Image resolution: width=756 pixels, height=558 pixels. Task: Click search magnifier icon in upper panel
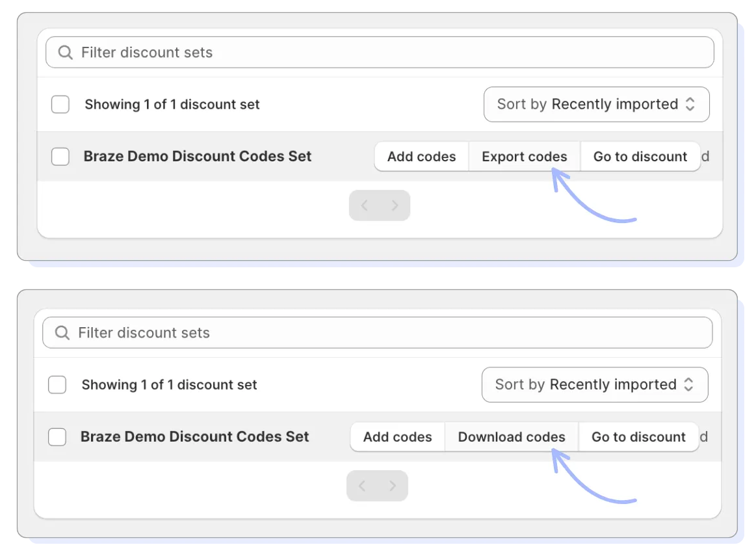coord(65,52)
